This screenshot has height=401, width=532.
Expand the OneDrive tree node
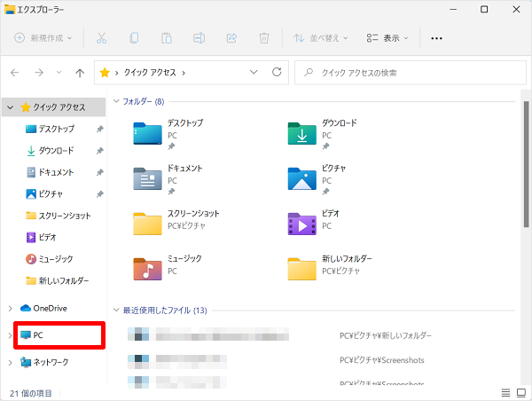[10, 308]
